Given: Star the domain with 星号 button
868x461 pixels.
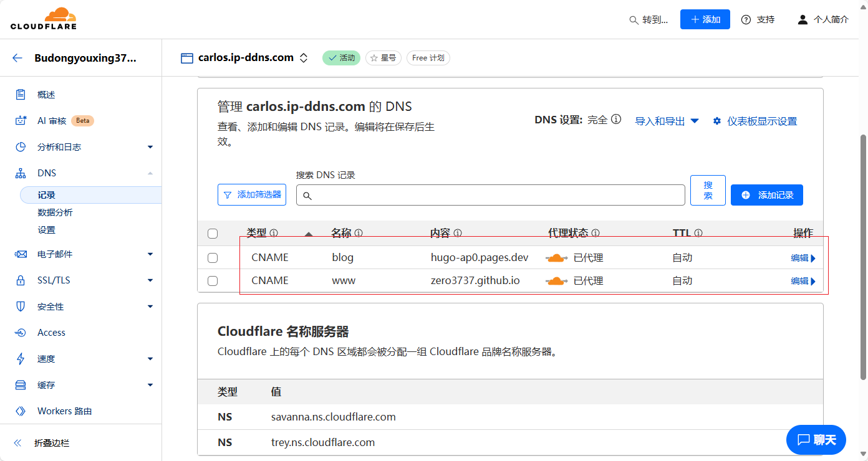Looking at the screenshot, I should point(383,58).
